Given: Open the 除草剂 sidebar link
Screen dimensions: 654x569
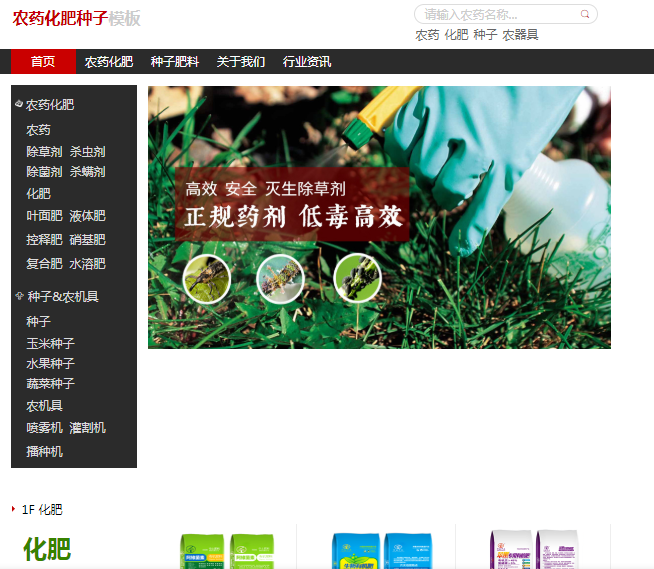Looking at the screenshot, I should click(44, 152).
